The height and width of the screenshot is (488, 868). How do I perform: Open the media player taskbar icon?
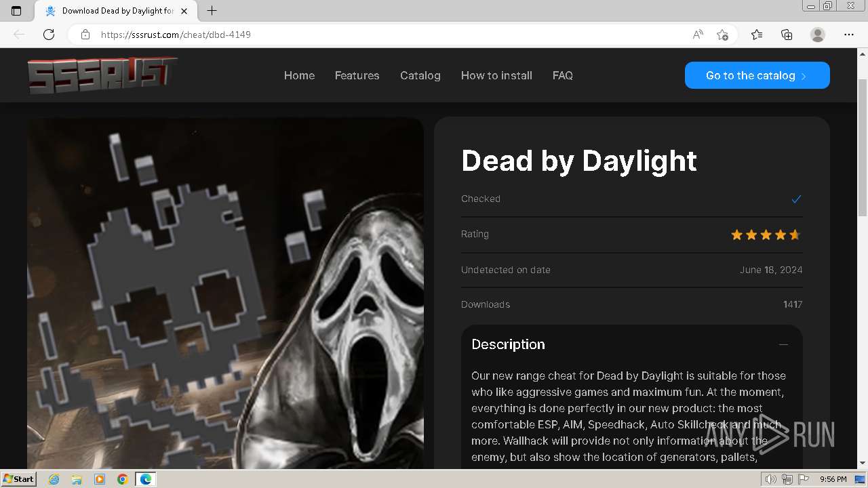click(x=100, y=479)
